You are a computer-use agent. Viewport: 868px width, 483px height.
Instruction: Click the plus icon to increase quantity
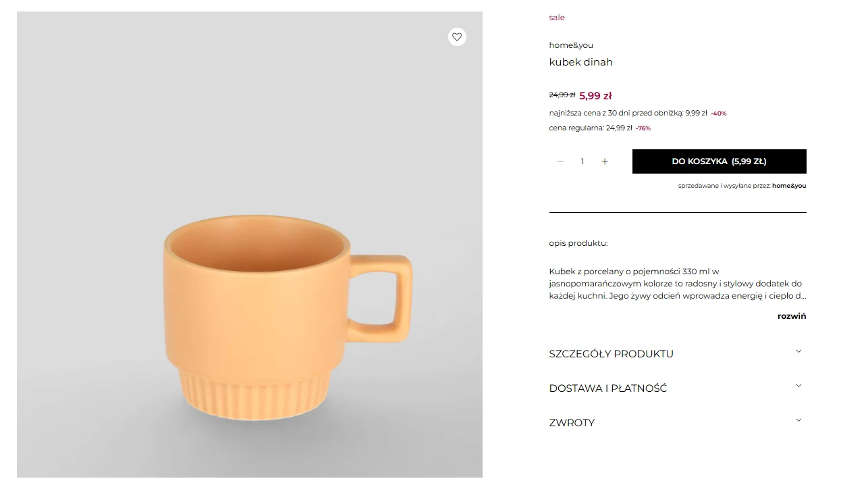[x=605, y=161]
